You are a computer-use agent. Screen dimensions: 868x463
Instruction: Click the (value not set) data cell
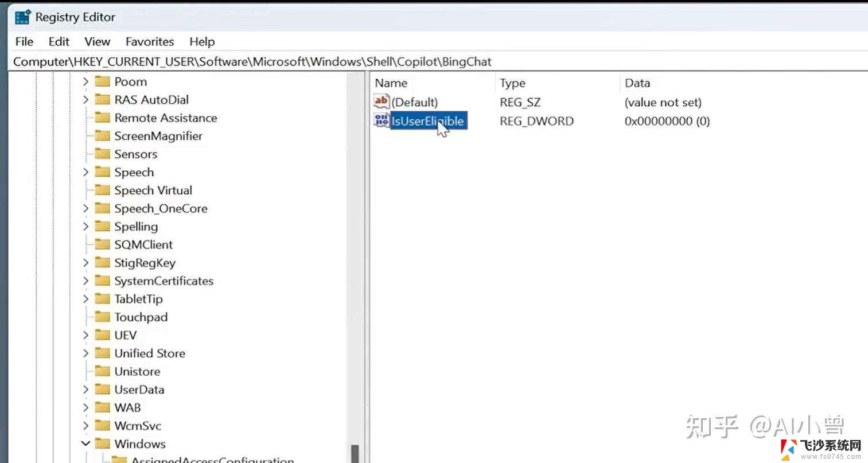663,103
